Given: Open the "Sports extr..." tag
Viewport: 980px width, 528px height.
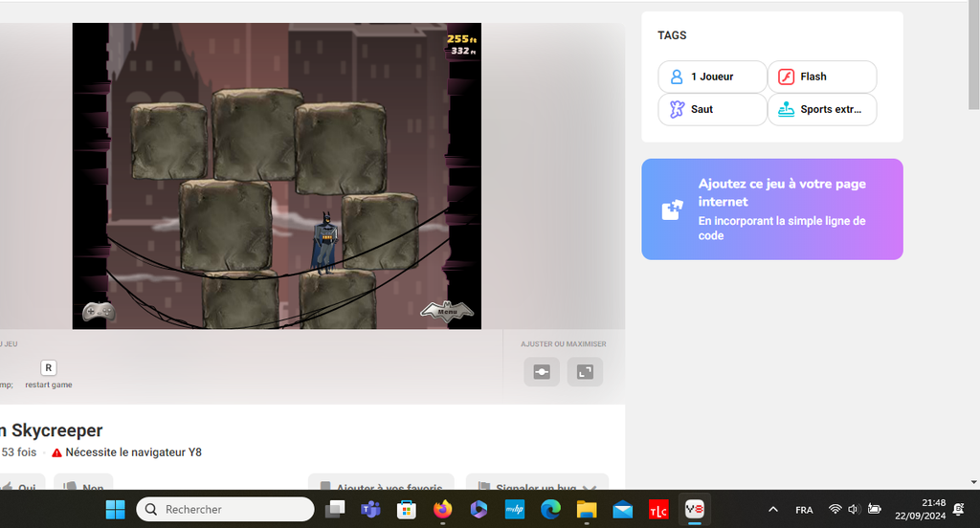Looking at the screenshot, I should (x=821, y=109).
